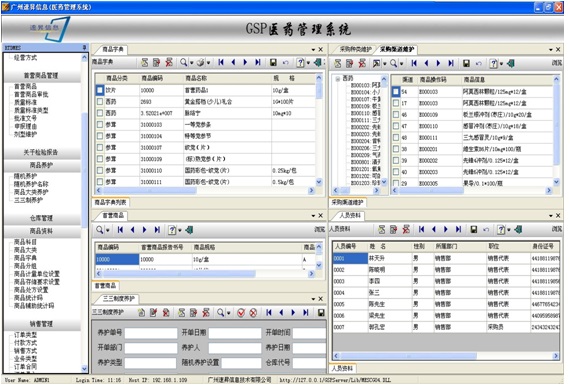Open search dropdown arrow in 首营商品 panel toolbar
Image resolution: width=570 pixels, height=389 pixels.
click(x=108, y=230)
